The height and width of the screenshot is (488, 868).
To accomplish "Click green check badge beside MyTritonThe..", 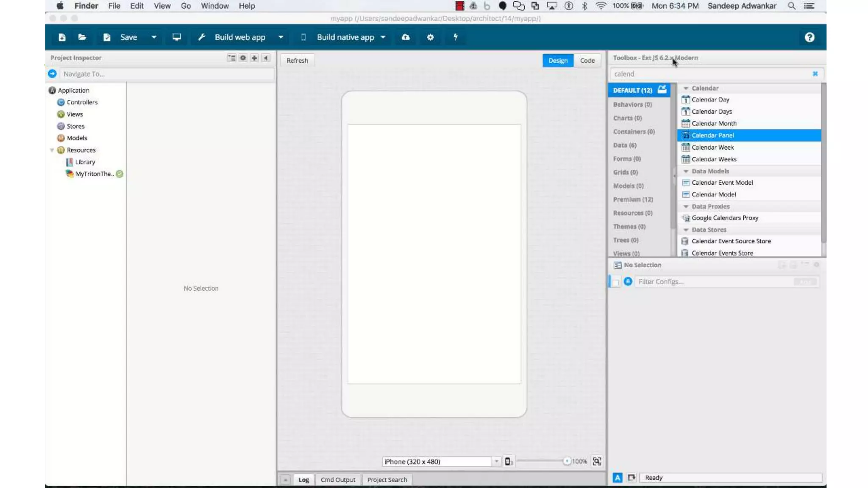I will click(x=120, y=174).
